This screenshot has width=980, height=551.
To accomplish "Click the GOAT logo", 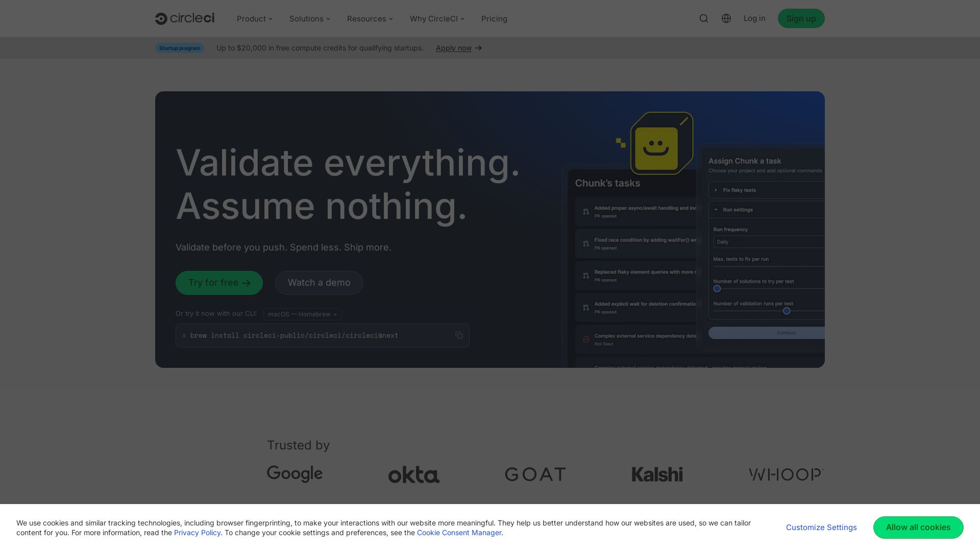I will coord(535,474).
